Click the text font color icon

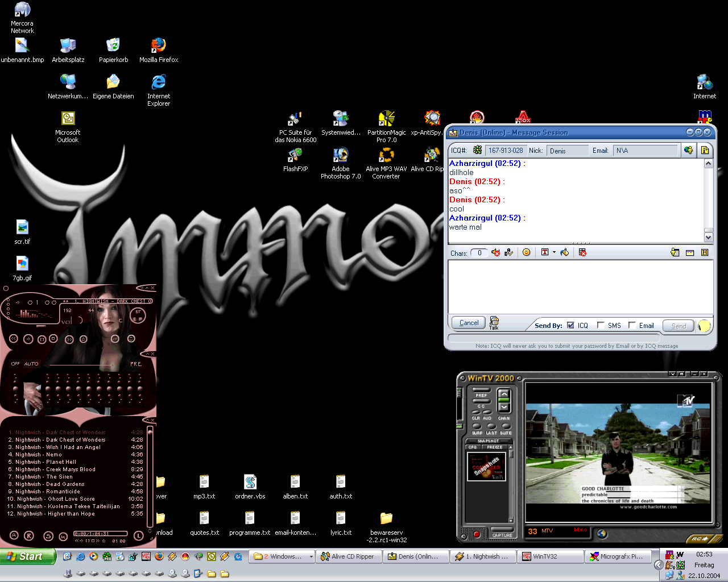[545, 252]
